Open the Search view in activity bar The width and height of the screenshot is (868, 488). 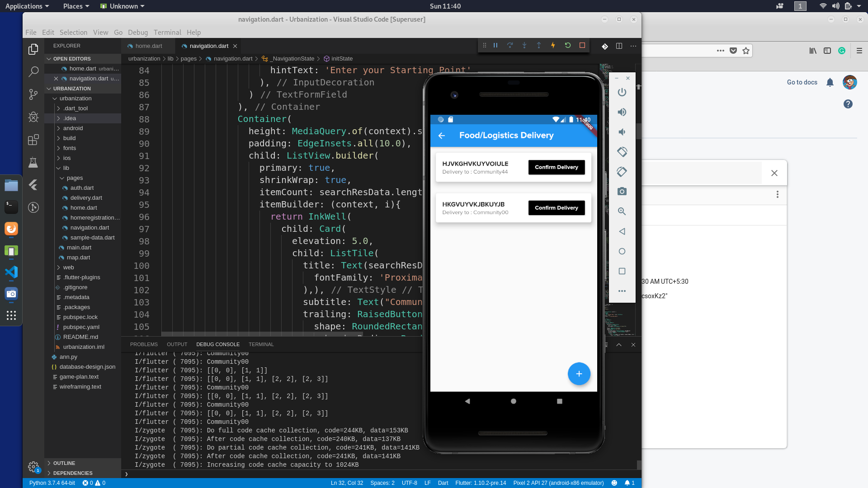[33, 71]
